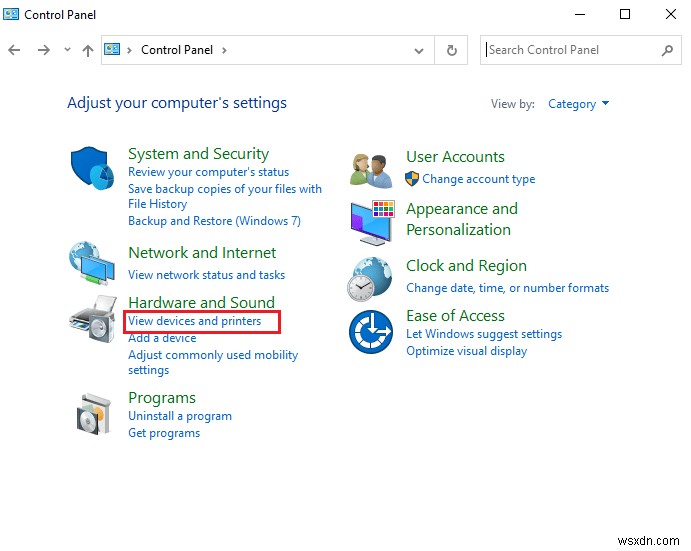Open the Appearance and Personalization monitor icon
The width and height of the screenshot is (691, 551).
click(x=372, y=223)
